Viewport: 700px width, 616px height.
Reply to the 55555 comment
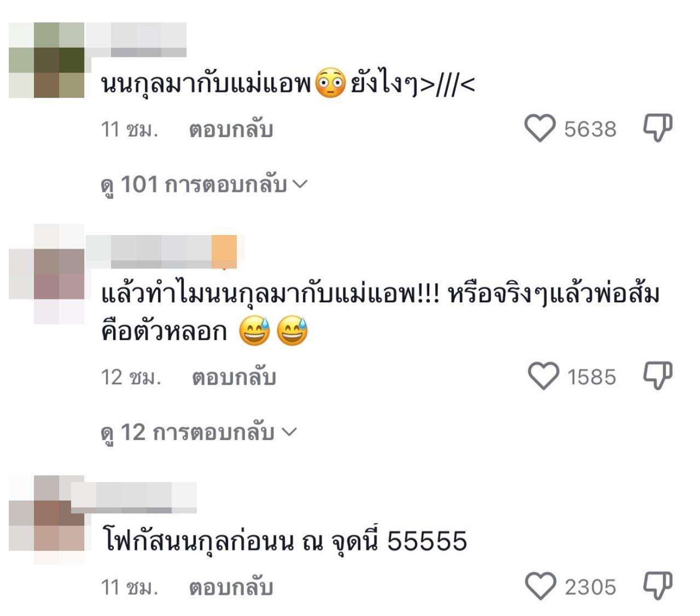(231, 587)
